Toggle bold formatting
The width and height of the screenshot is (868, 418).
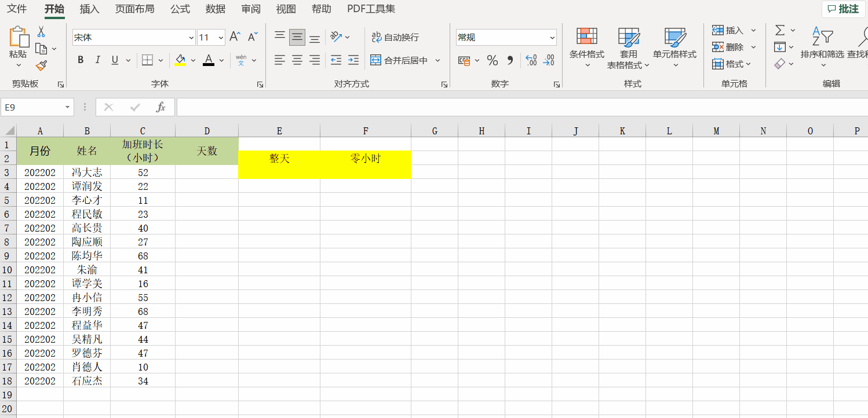80,60
